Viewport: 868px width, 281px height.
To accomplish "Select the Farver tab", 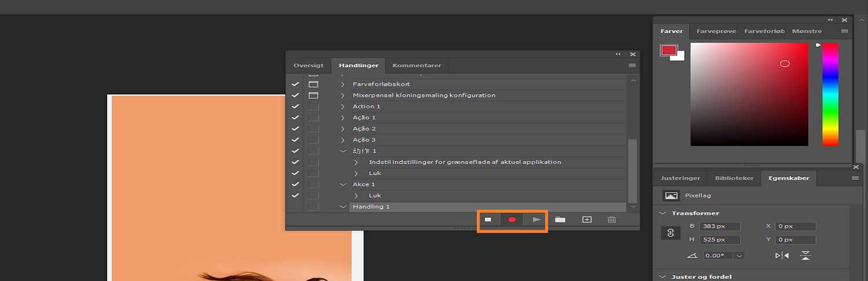I will pos(672,31).
